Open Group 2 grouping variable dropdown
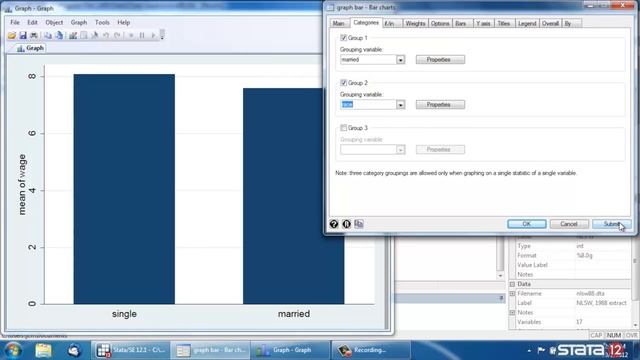Image resolution: width=640 pixels, height=360 pixels. point(400,105)
